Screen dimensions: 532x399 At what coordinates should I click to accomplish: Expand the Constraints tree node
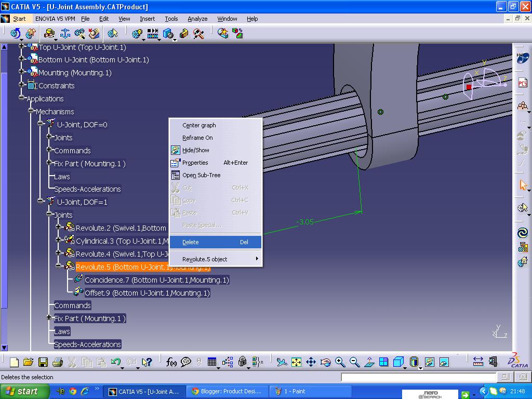click(x=21, y=84)
